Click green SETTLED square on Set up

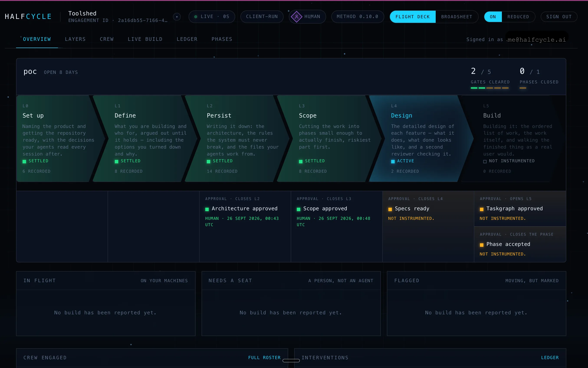click(24, 161)
